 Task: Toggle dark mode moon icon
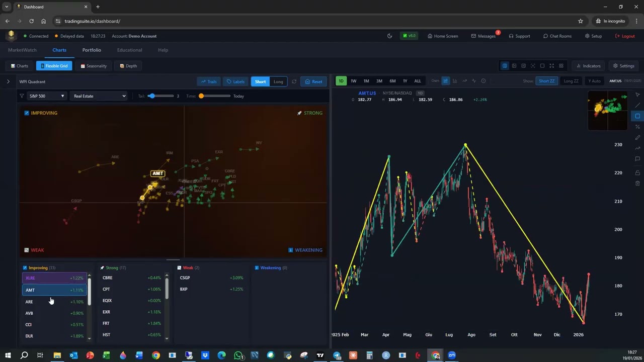coord(389,36)
